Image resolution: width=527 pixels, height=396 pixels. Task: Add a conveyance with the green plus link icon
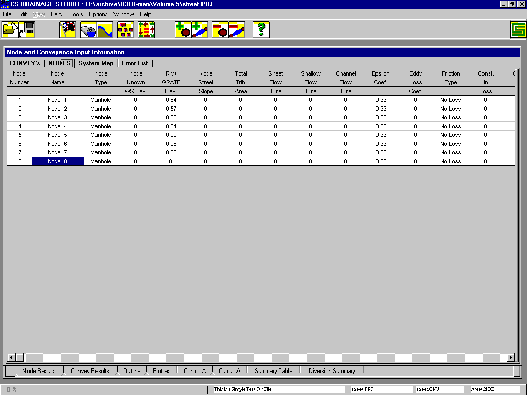coord(200,29)
